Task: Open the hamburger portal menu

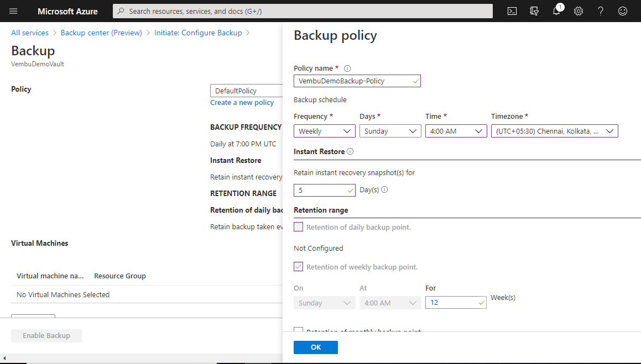Action: click(13, 11)
